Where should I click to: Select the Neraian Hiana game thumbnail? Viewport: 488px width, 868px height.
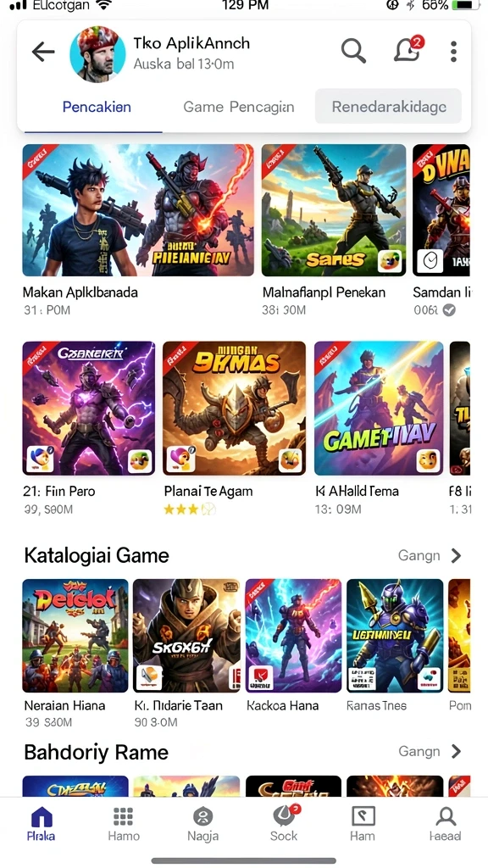[x=75, y=636]
